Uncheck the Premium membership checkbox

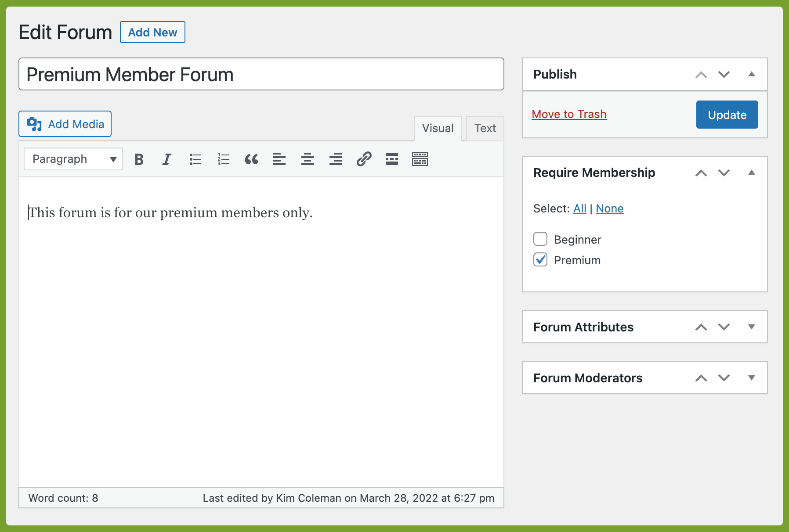[540, 260]
